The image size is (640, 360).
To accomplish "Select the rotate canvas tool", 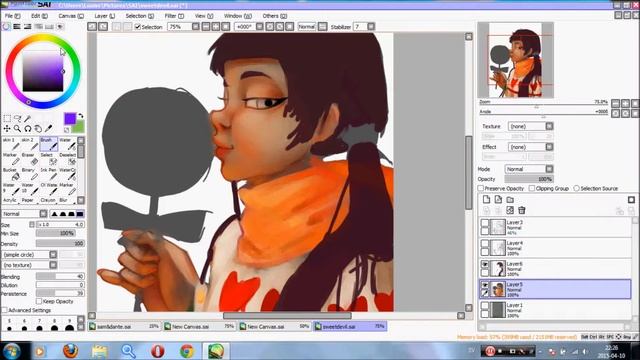I will (x=28, y=129).
